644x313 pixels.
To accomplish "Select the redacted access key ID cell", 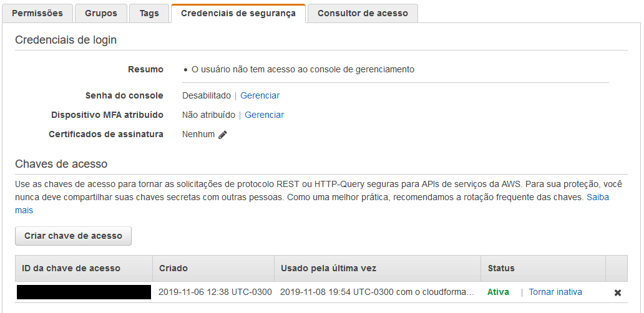I will pyautogui.click(x=84, y=292).
